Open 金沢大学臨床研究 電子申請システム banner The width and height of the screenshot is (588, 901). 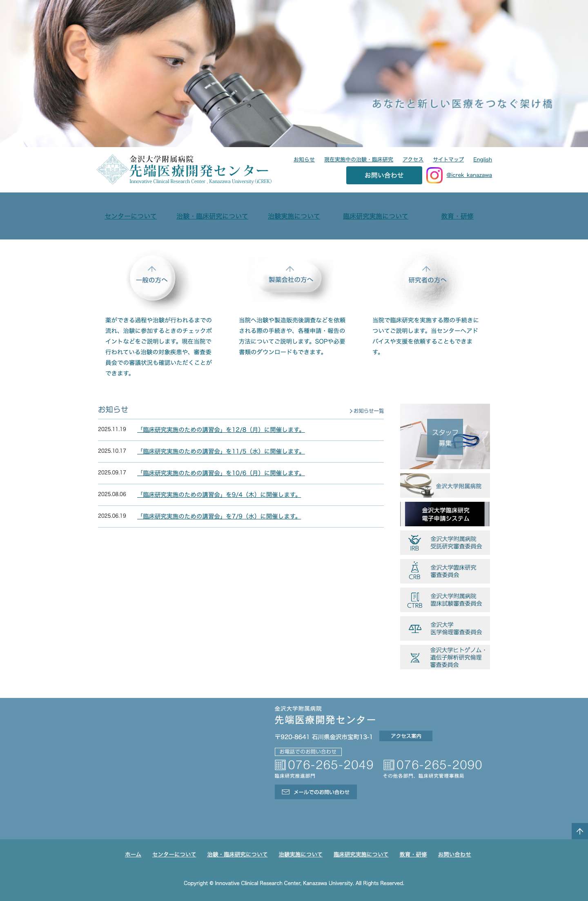(445, 514)
